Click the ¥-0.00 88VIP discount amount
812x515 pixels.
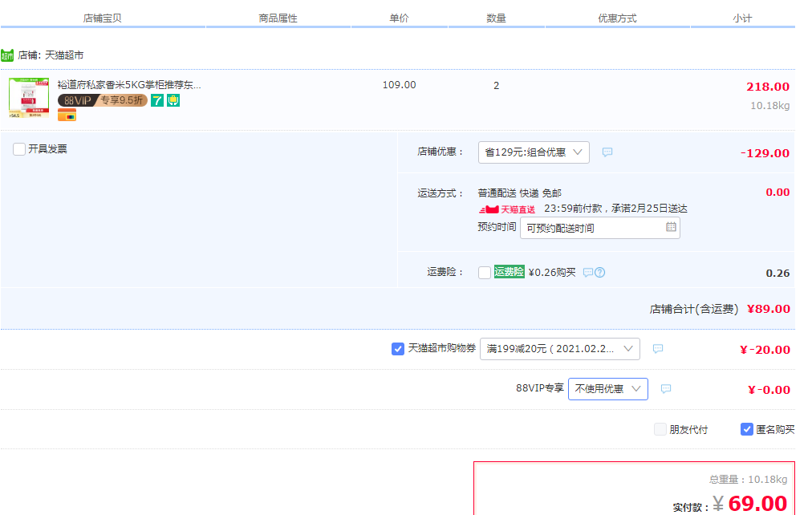point(769,390)
